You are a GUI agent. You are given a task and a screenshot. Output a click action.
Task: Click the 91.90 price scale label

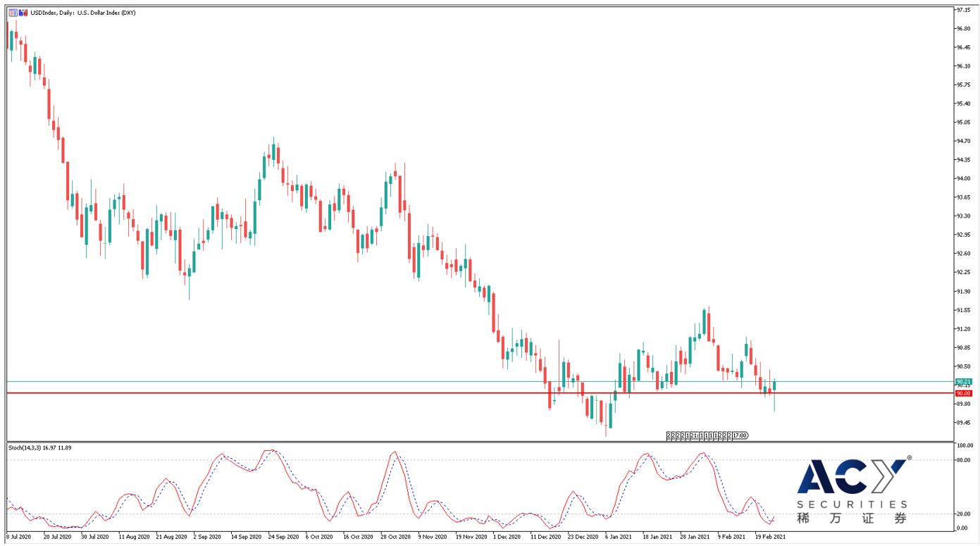pos(965,291)
